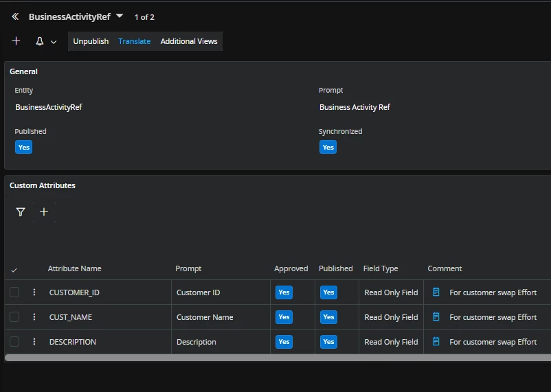This screenshot has height=392, width=551.
Task: Select the DESCRIPTION row checkbox
Action: (14, 342)
